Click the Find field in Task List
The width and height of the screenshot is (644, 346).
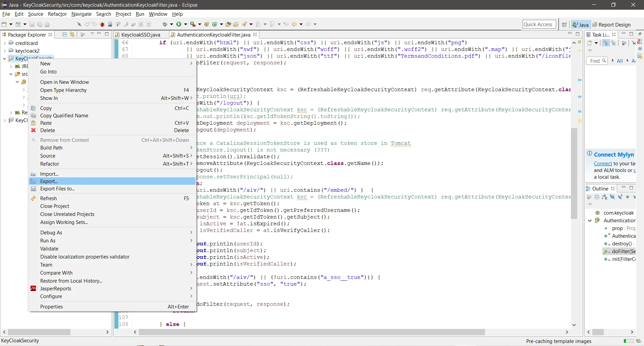[x=597, y=61]
